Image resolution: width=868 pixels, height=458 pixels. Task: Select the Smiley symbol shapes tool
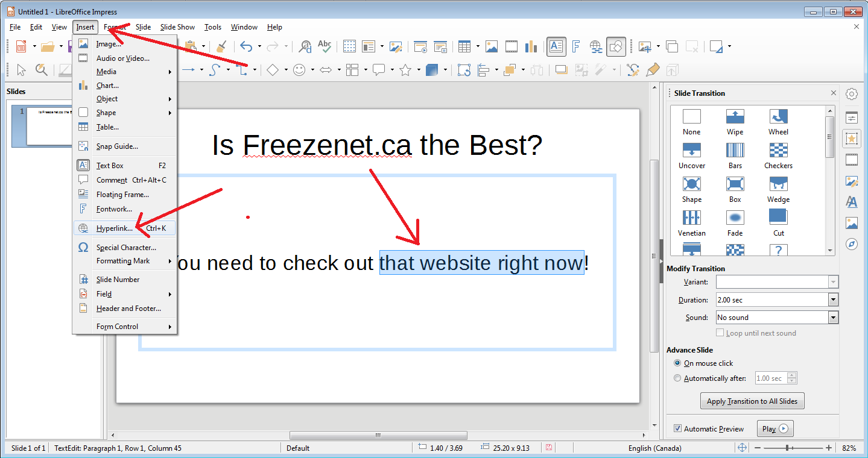point(299,70)
